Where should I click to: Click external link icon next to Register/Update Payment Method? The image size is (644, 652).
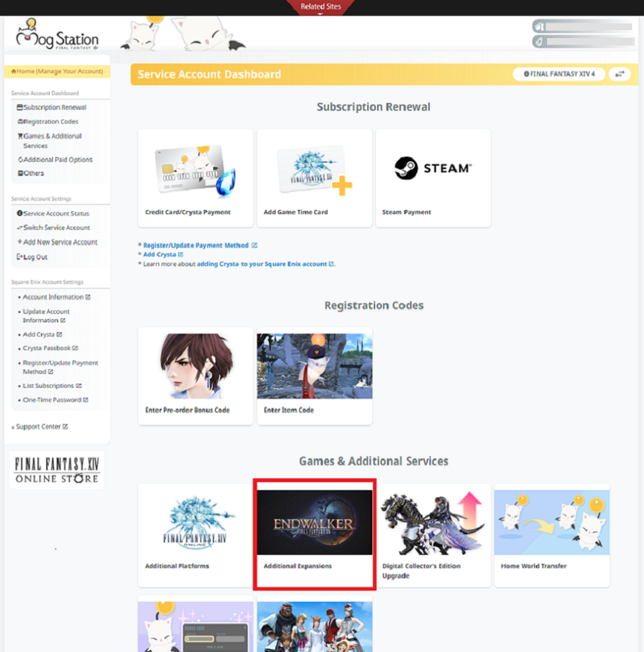pyautogui.click(x=254, y=245)
